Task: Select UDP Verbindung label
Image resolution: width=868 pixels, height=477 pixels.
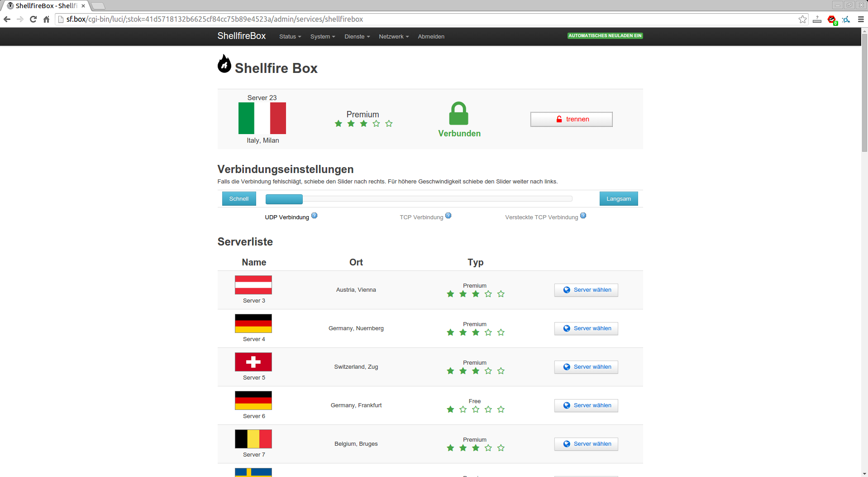Action: point(287,217)
